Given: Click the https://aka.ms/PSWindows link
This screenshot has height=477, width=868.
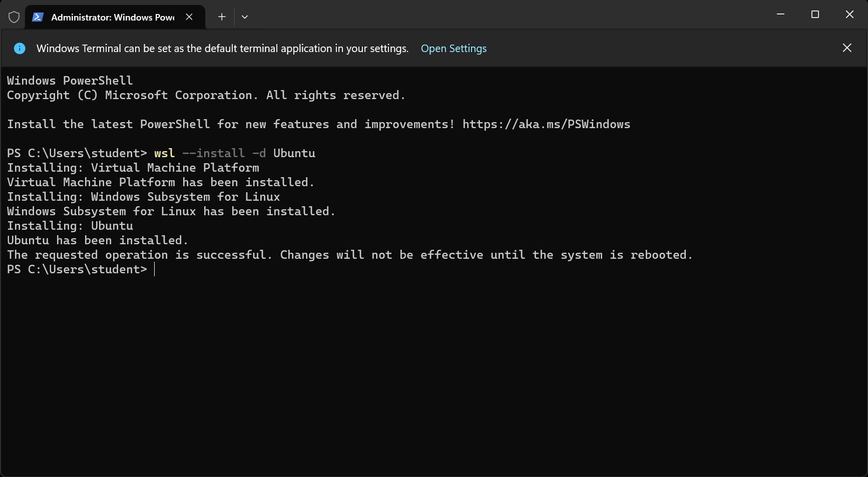Looking at the screenshot, I should click(x=546, y=124).
